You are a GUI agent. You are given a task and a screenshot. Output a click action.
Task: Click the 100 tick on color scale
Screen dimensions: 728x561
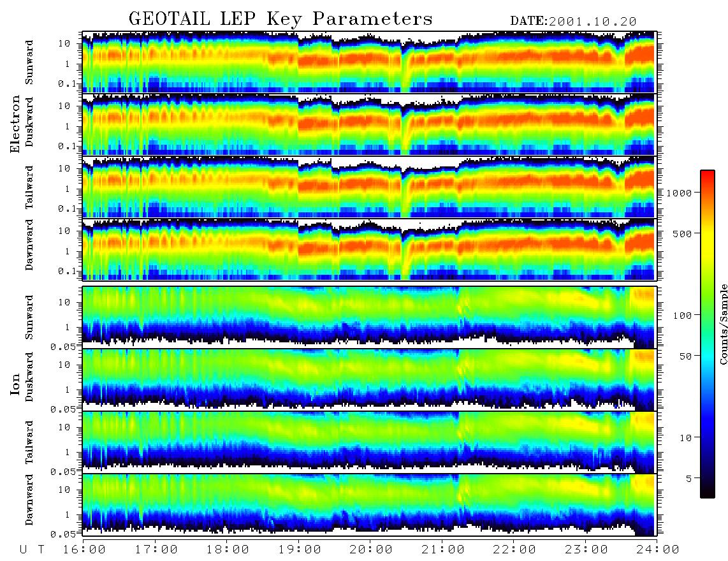click(x=682, y=316)
